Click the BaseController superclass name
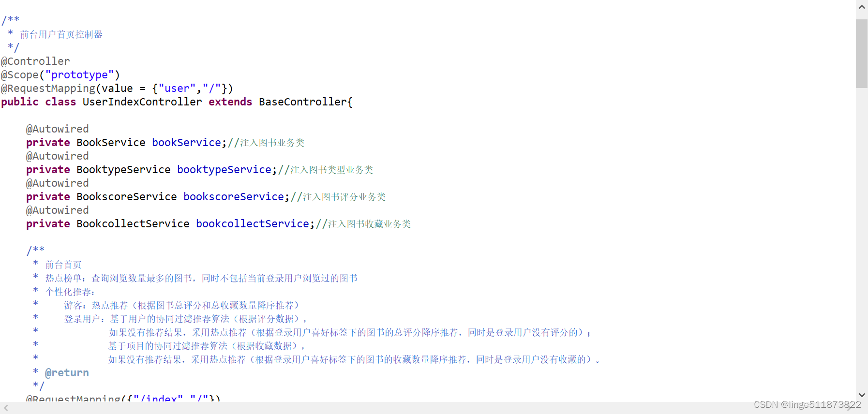The width and height of the screenshot is (868, 414). coord(303,102)
